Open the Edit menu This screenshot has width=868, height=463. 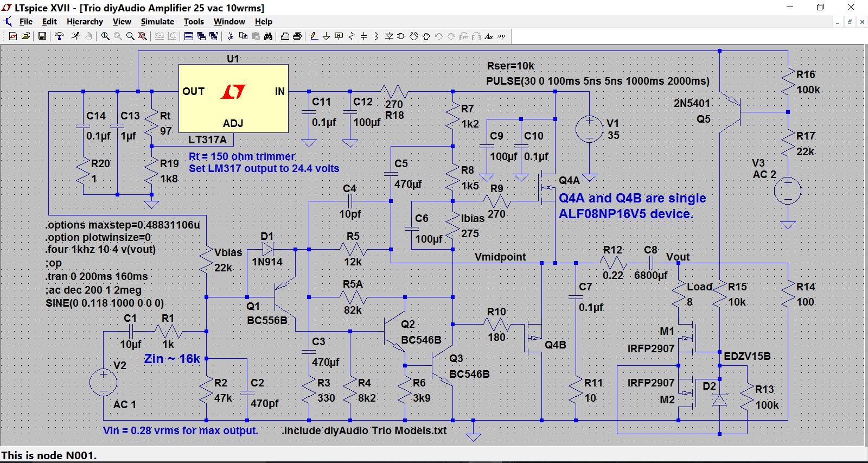coord(49,22)
